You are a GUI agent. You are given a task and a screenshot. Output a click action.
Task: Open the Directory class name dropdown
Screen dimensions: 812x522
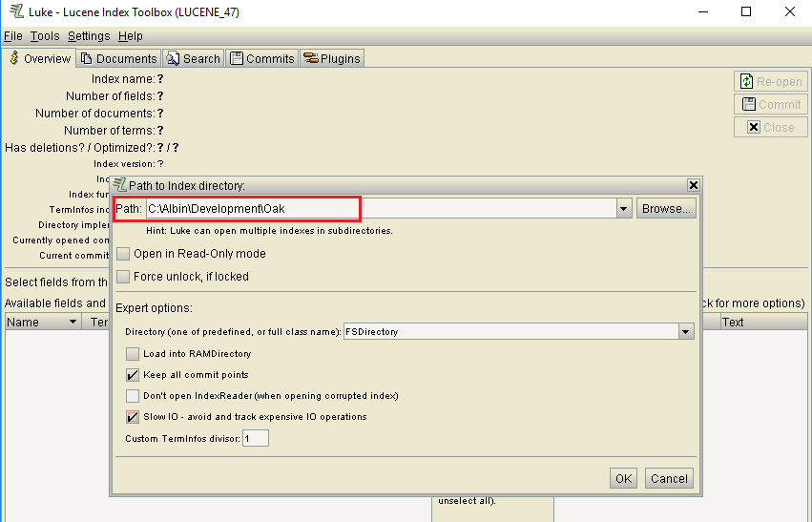tap(686, 331)
